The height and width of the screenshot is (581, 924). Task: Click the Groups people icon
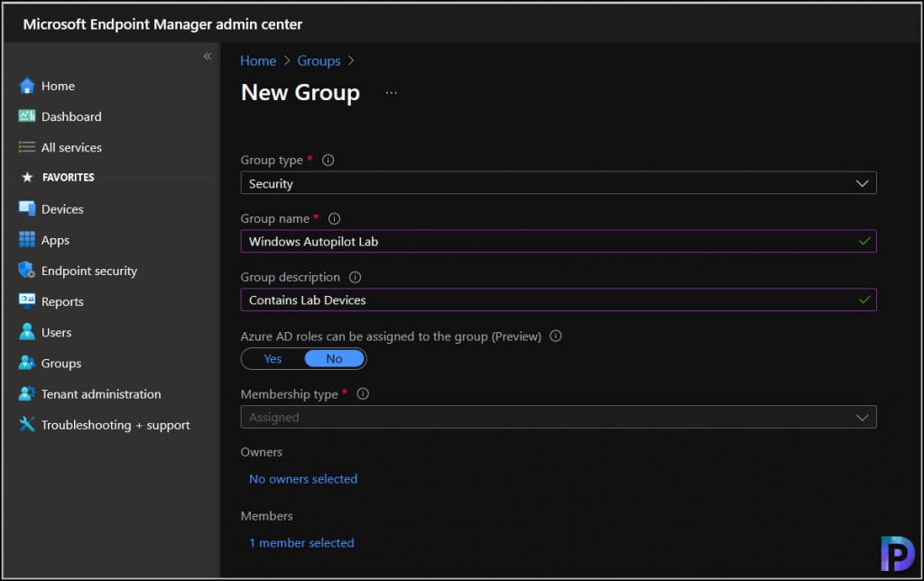tap(27, 363)
